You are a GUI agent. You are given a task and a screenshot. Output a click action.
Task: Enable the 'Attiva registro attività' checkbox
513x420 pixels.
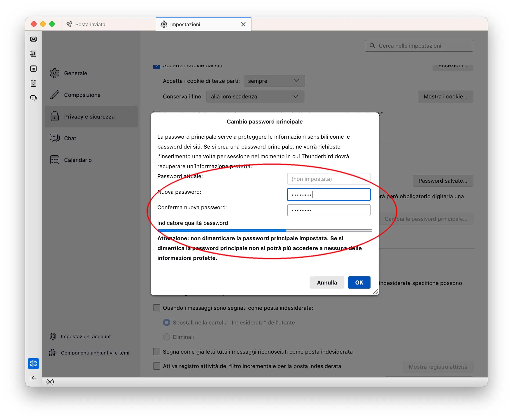coord(156,366)
